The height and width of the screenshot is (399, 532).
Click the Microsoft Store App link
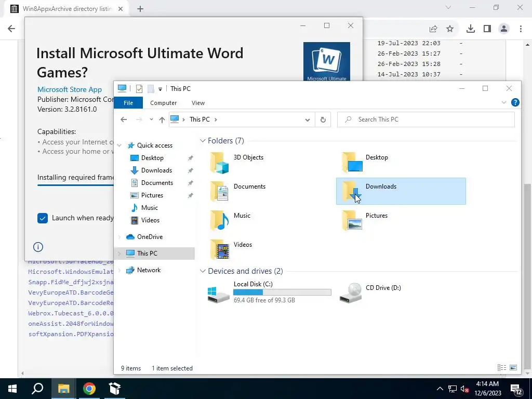pos(70,89)
